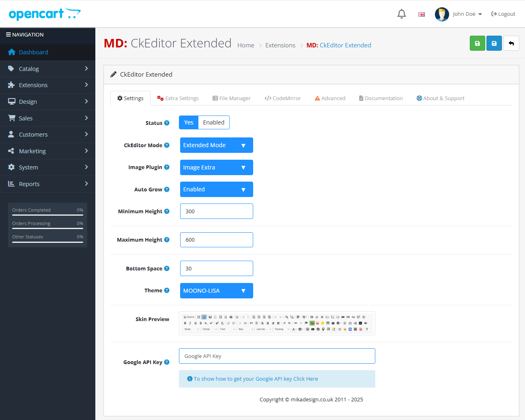Click the Minimum Height input field
This screenshot has width=525, height=420.
(217, 211)
